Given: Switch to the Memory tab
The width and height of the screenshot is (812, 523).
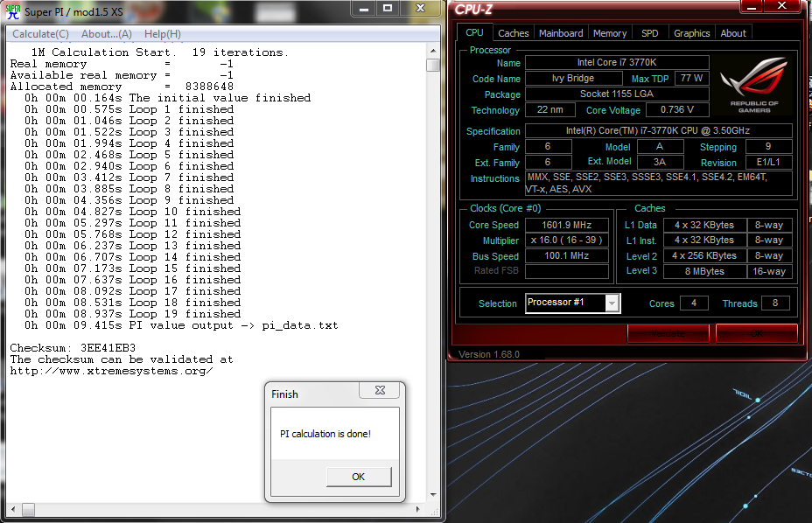Looking at the screenshot, I should (x=610, y=33).
